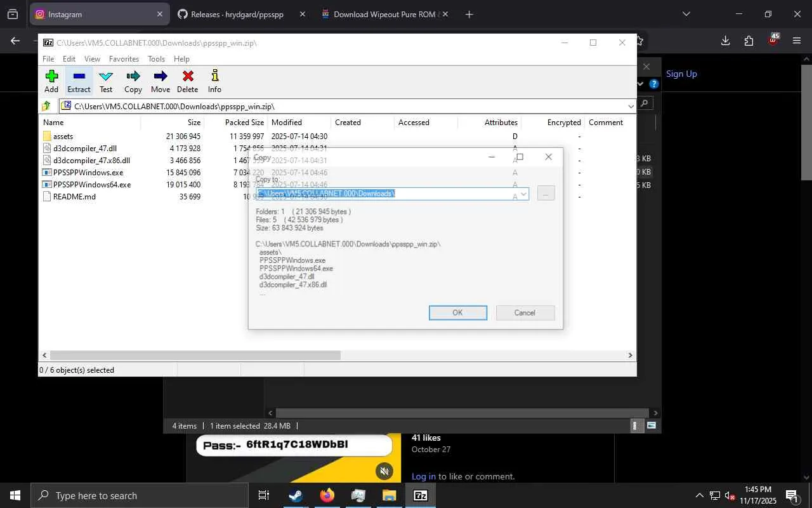The height and width of the screenshot is (508, 812).
Task: Open the Firefox downloads panel
Action: [x=725, y=41]
